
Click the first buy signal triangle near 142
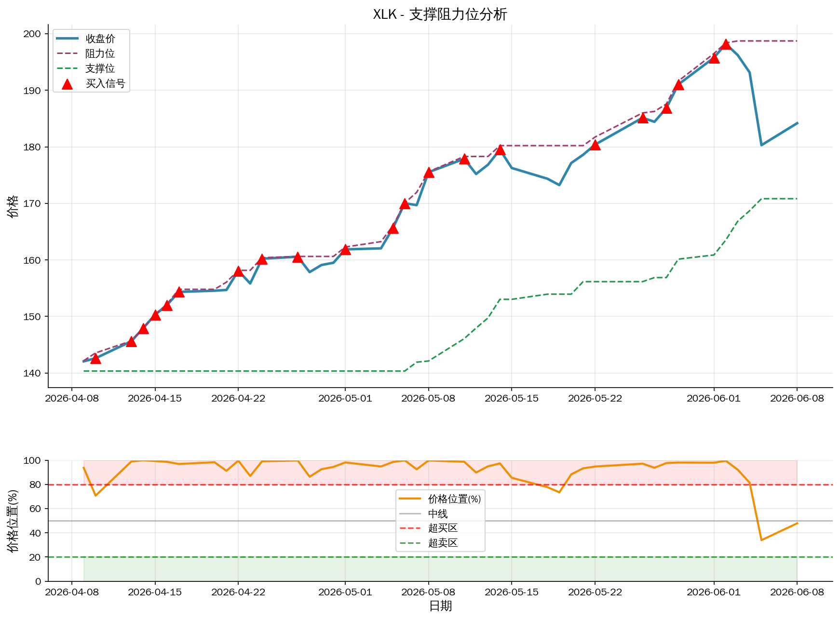click(95, 358)
